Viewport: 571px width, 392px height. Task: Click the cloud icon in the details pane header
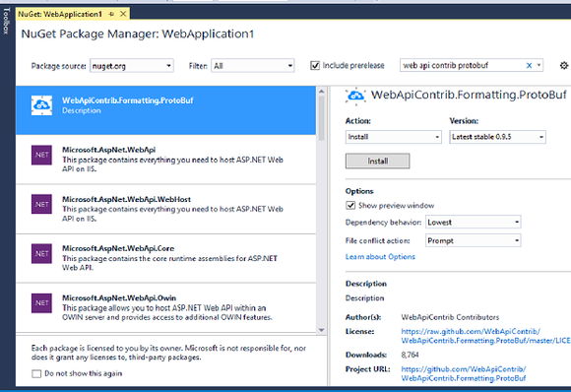tap(355, 96)
